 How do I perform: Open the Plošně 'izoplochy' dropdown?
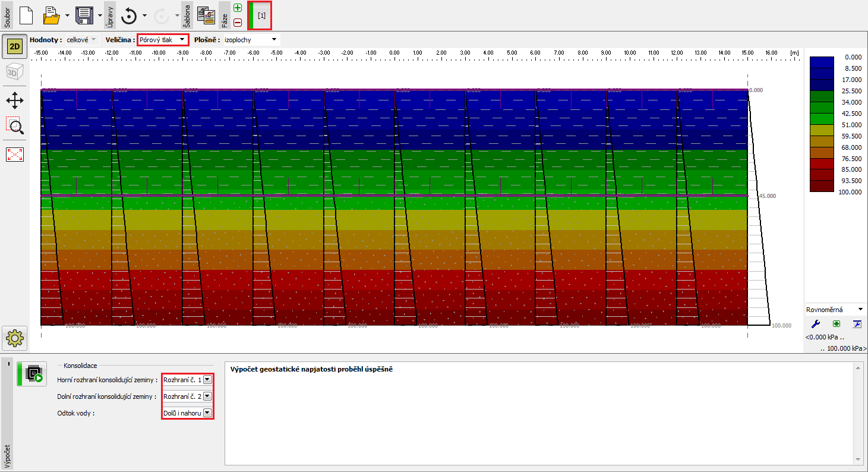tap(251, 40)
